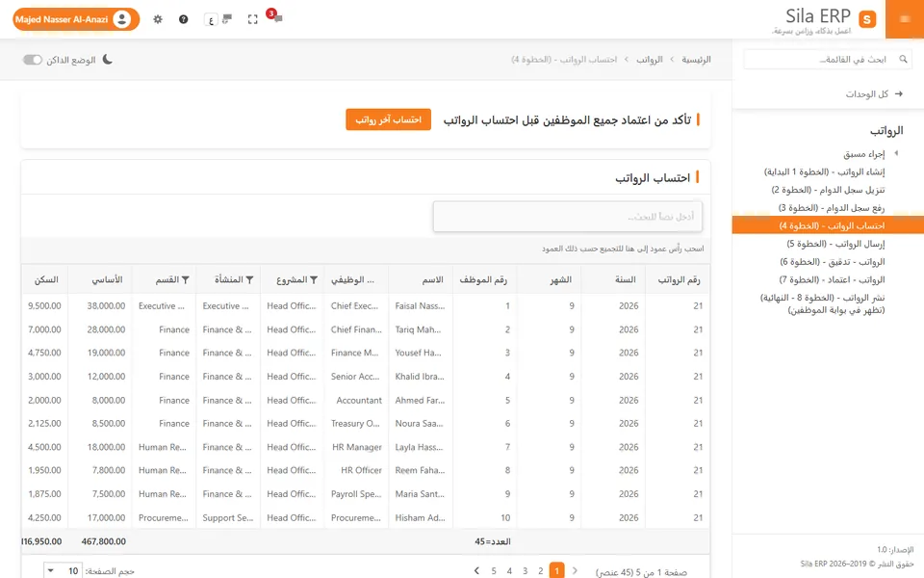The image size is (924, 578).
Task: Open إرسال الرواتب step 5
Action: pyautogui.click(x=835, y=244)
